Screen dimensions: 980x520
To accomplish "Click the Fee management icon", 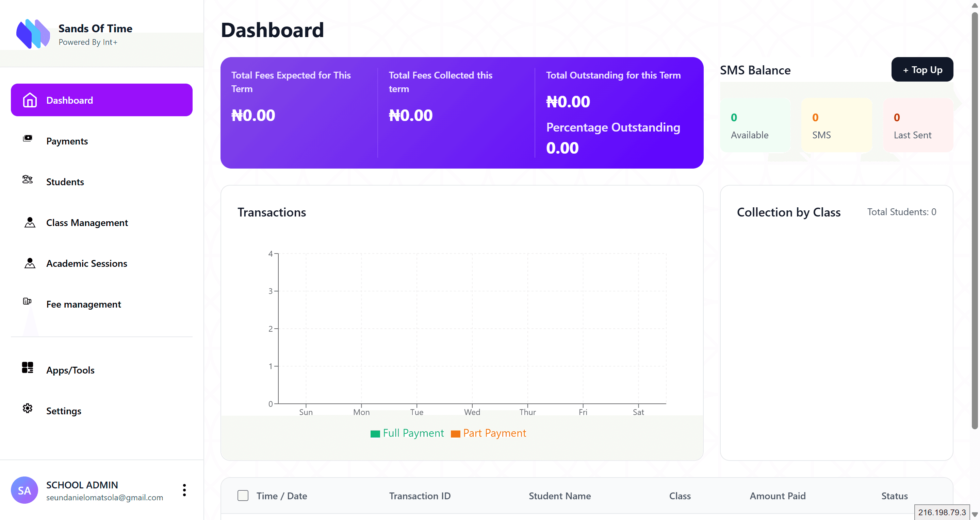I will click(x=27, y=301).
